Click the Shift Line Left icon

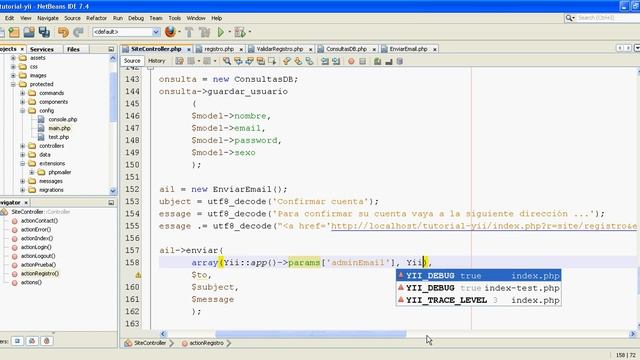[325, 61]
